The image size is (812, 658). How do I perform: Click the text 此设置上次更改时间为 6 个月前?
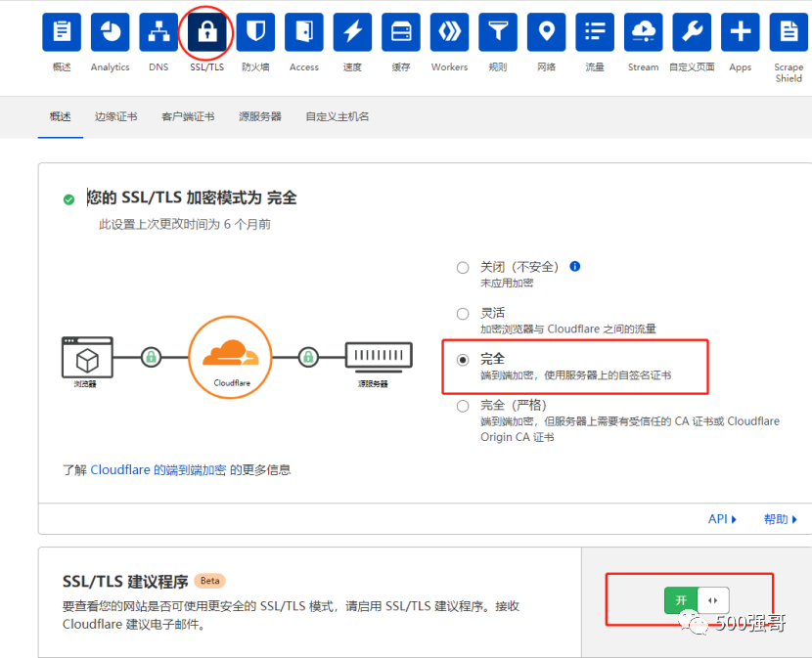(x=185, y=224)
